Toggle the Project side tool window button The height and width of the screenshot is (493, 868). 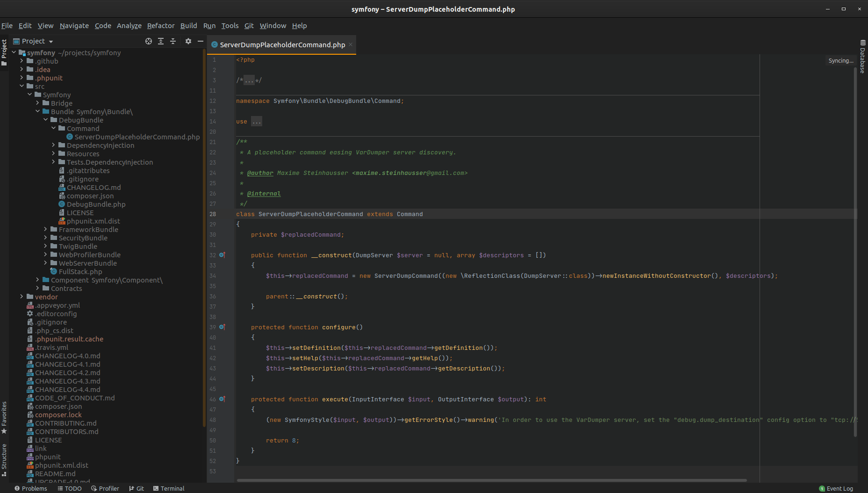pyautogui.click(x=4, y=52)
